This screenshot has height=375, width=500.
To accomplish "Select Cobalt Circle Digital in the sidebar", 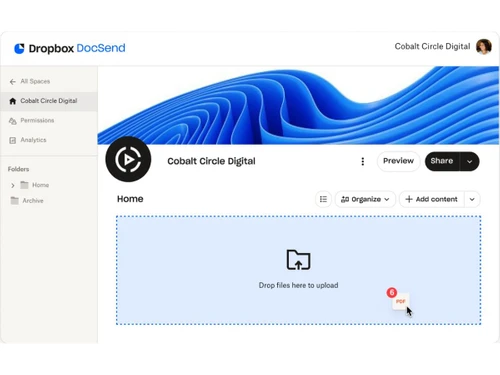I will (49, 101).
